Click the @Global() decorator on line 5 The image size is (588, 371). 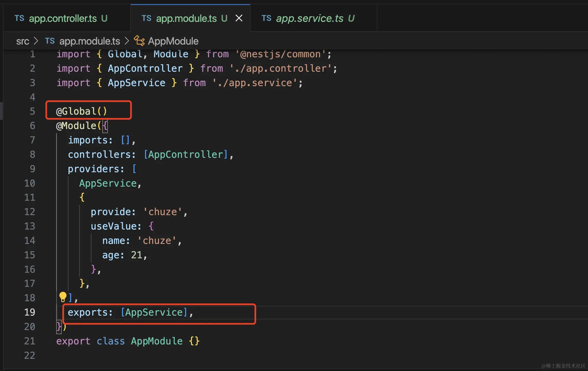click(x=81, y=111)
